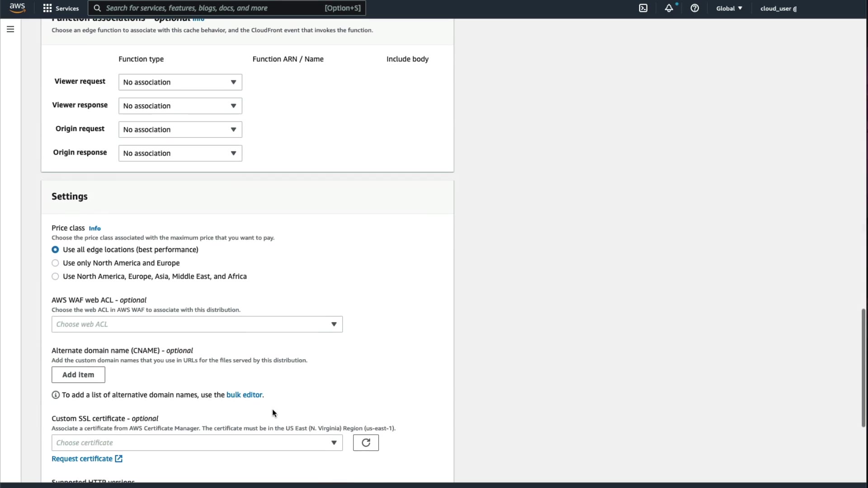Open the cloud_user account menu

tap(778, 8)
